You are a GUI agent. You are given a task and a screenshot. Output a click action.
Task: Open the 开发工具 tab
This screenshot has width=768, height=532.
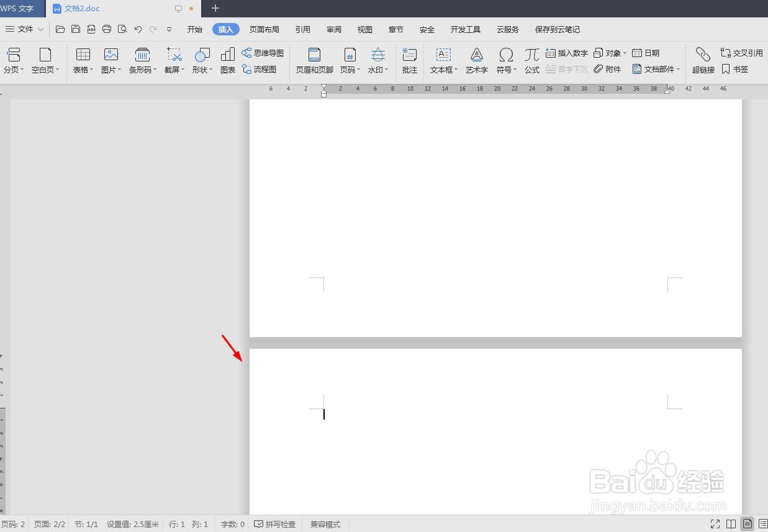466,29
